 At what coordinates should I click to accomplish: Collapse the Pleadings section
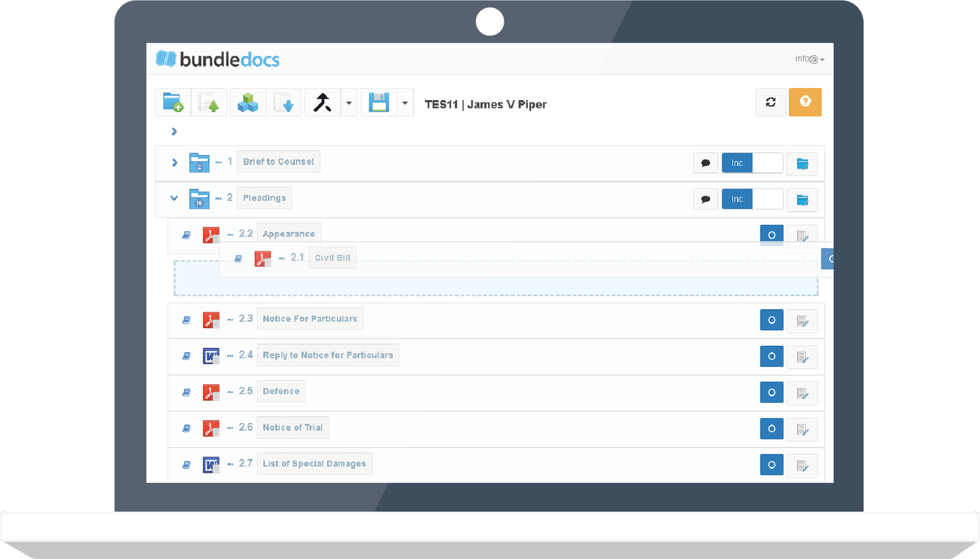173,198
